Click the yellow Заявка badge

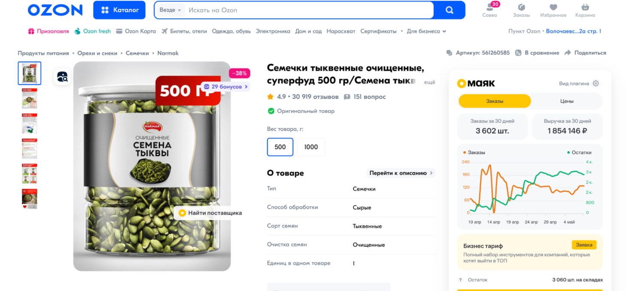coord(584,245)
